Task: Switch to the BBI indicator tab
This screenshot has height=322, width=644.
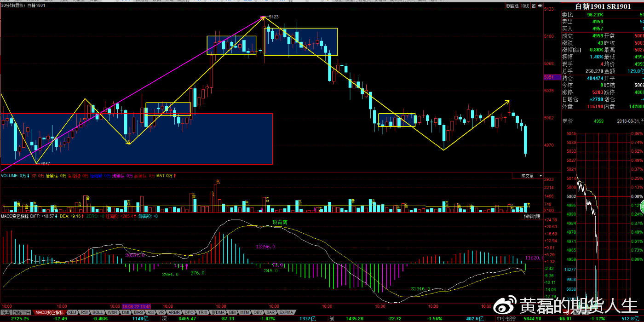Action: click(x=232, y=312)
